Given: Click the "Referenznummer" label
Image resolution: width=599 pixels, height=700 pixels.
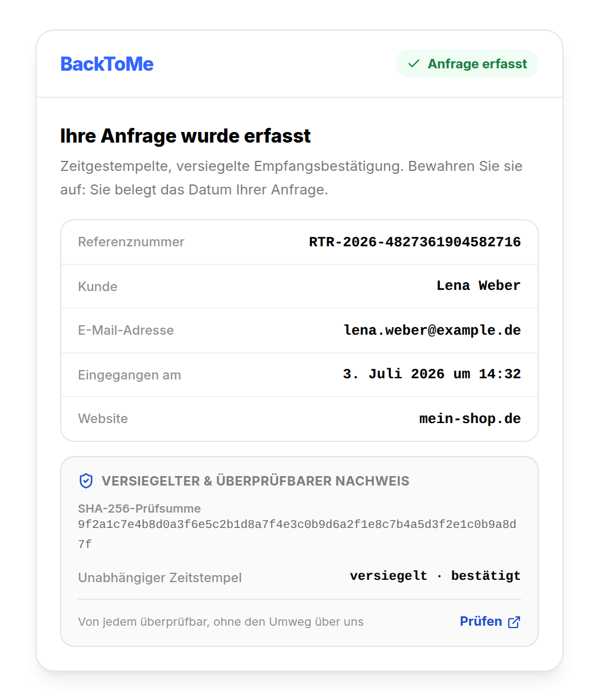Looking at the screenshot, I should pos(131,242).
